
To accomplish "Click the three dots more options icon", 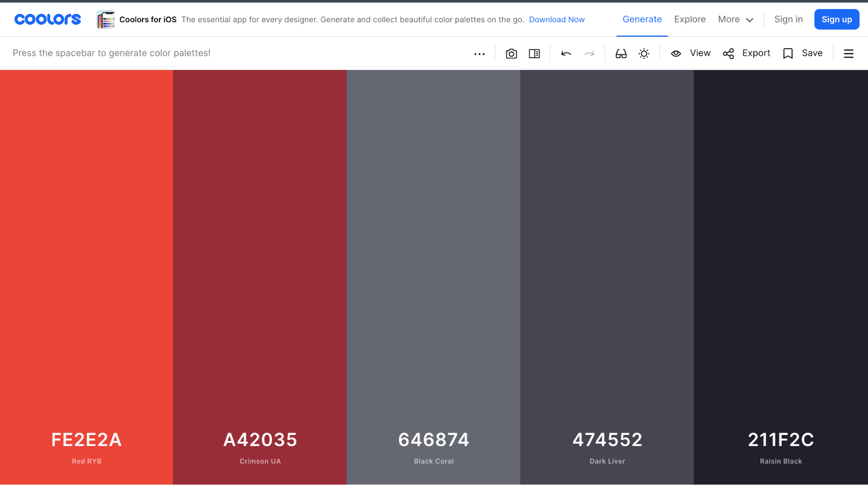I will click(x=479, y=54).
